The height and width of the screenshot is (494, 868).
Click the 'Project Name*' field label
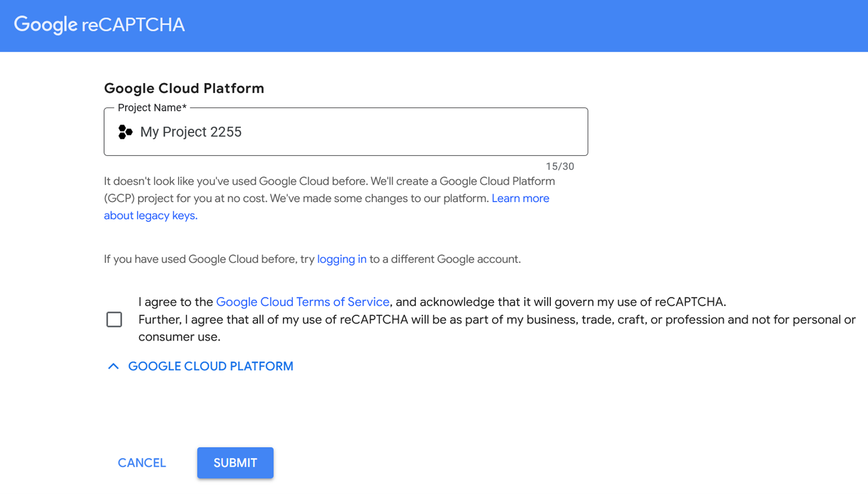[x=152, y=108]
